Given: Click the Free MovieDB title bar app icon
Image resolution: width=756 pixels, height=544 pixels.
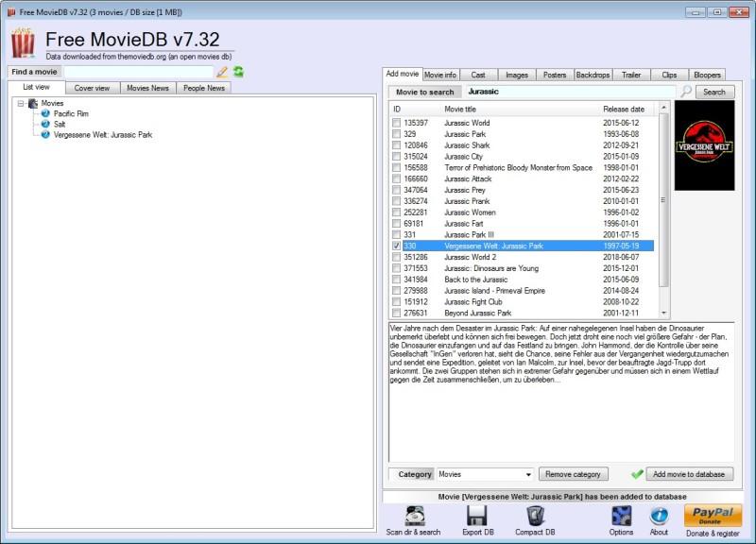Looking at the screenshot, I should pos(11,12).
